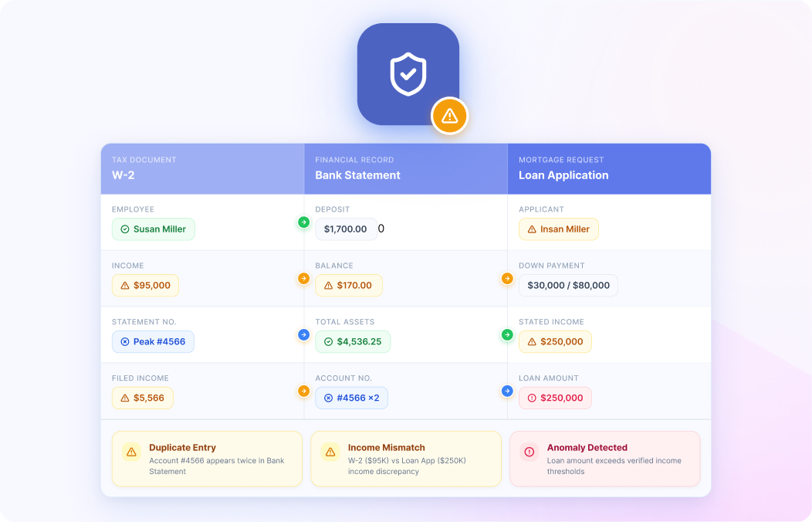Viewport: 812px width, 522px height.
Task: Click the $1,700.00 deposit value chip
Action: (347, 229)
